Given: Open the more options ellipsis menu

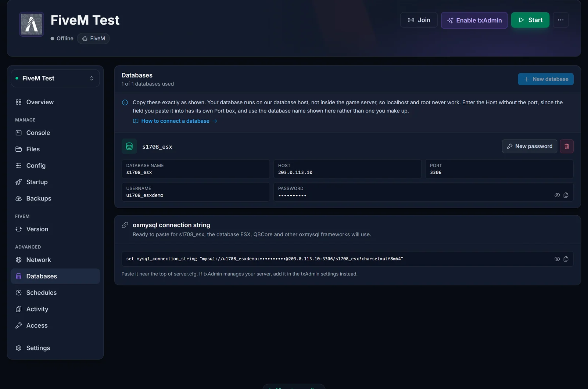Looking at the screenshot, I should (560, 20).
